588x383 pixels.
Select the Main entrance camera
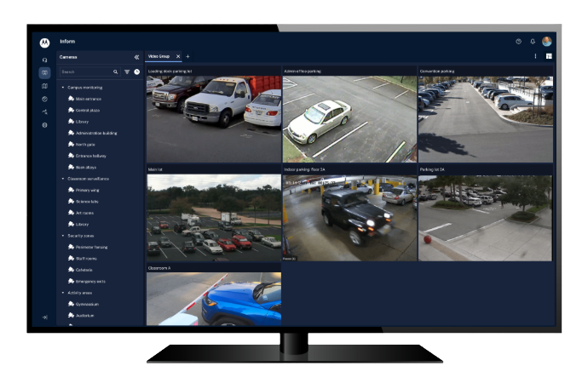pos(86,99)
